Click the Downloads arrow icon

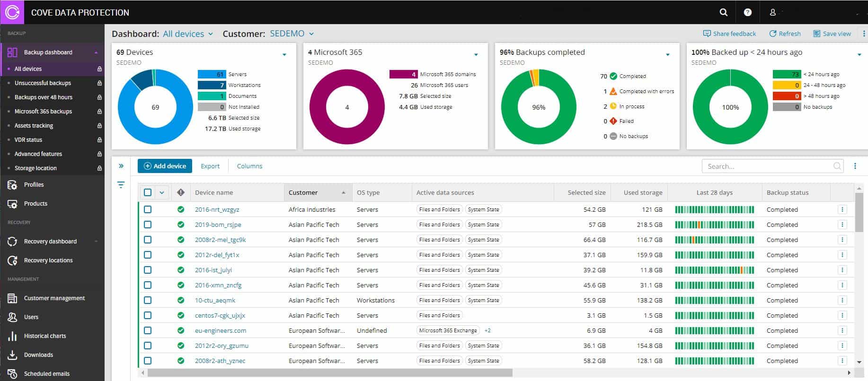(x=12, y=355)
